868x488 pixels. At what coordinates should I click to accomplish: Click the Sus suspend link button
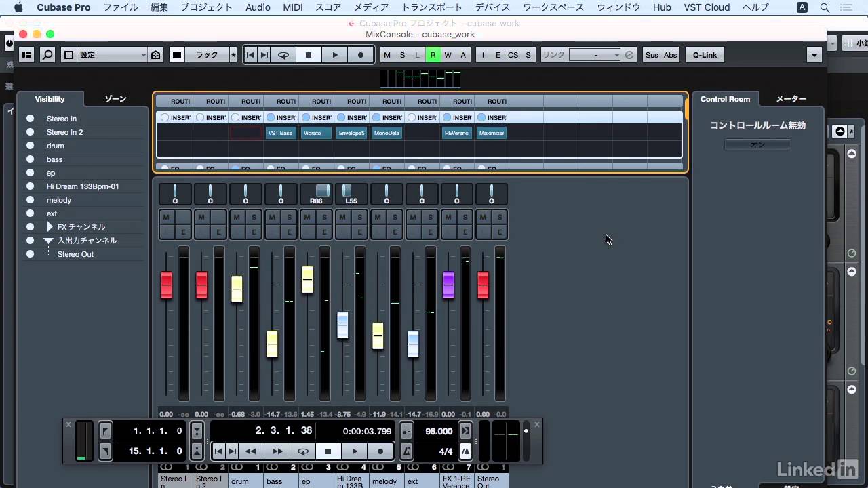coord(652,55)
